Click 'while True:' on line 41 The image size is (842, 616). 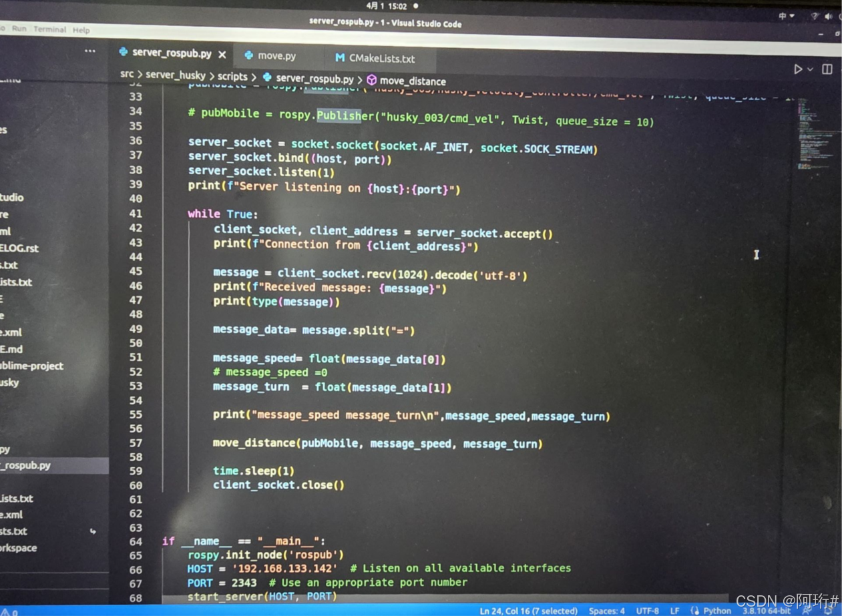(222, 214)
